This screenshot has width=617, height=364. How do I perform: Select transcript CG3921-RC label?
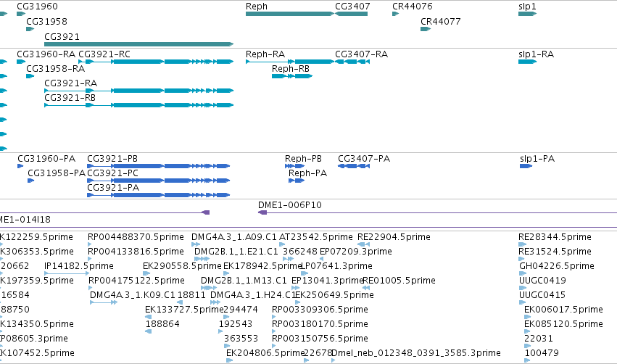point(104,54)
